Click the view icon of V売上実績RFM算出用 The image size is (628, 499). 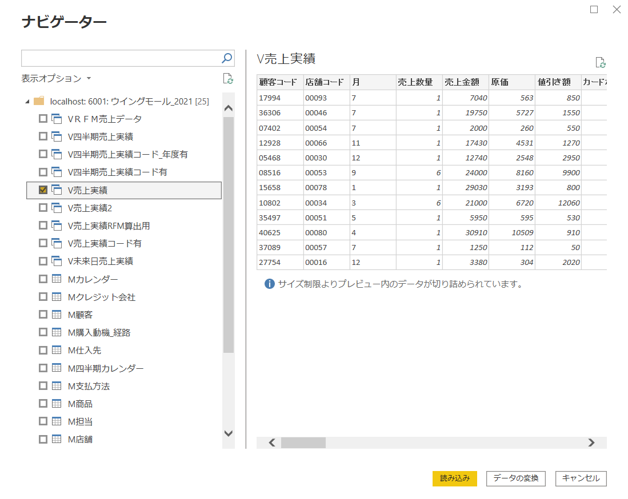(x=57, y=225)
